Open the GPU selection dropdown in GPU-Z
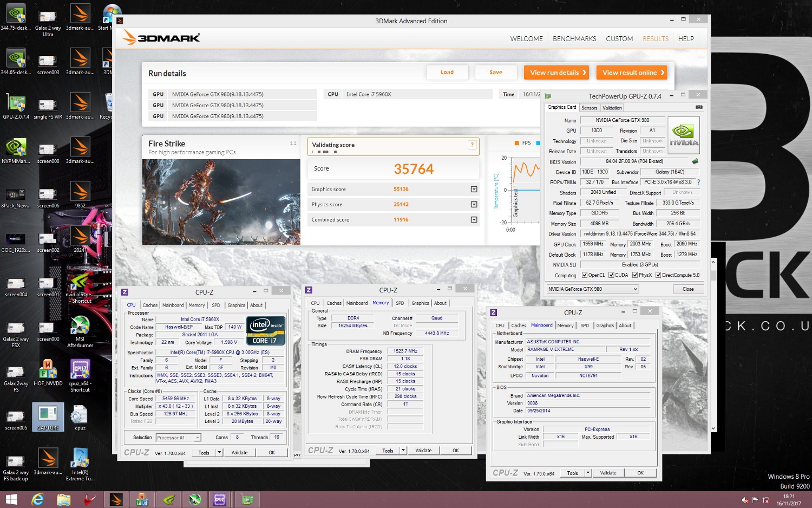Viewport: 812px width, 508px height. [x=593, y=289]
